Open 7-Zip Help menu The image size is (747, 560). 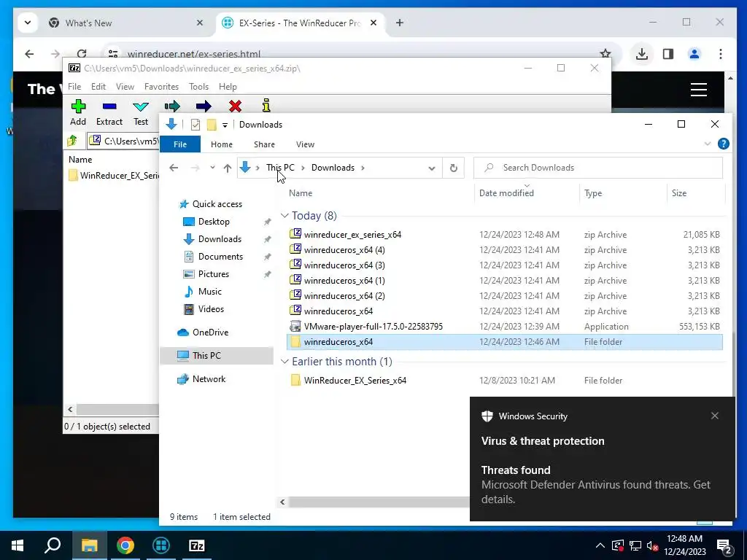pyautogui.click(x=228, y=87)
